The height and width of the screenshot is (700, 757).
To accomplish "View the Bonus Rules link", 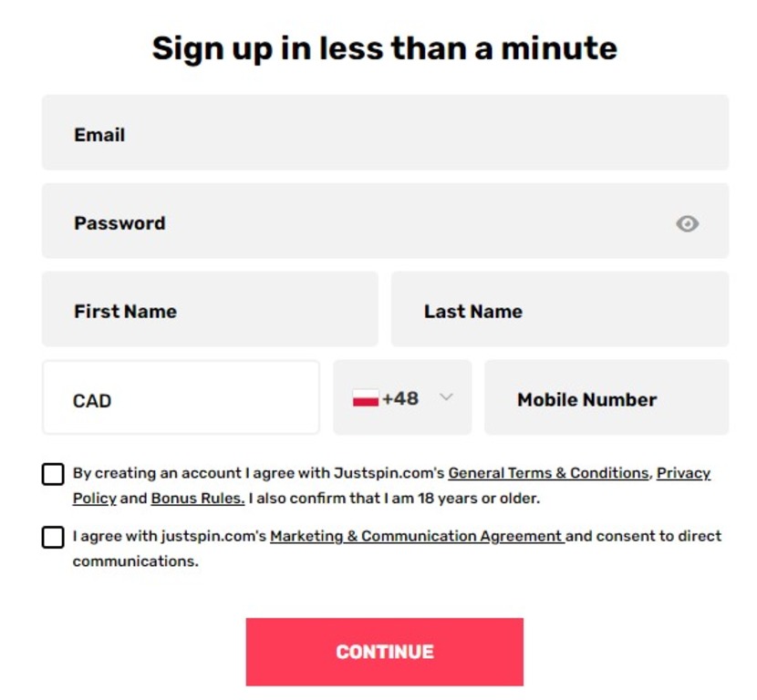I will coord(198,498).
